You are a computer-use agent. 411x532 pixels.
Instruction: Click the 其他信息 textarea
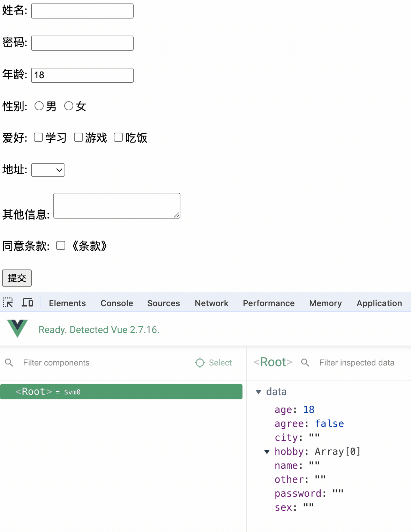(x=117, y=206)
